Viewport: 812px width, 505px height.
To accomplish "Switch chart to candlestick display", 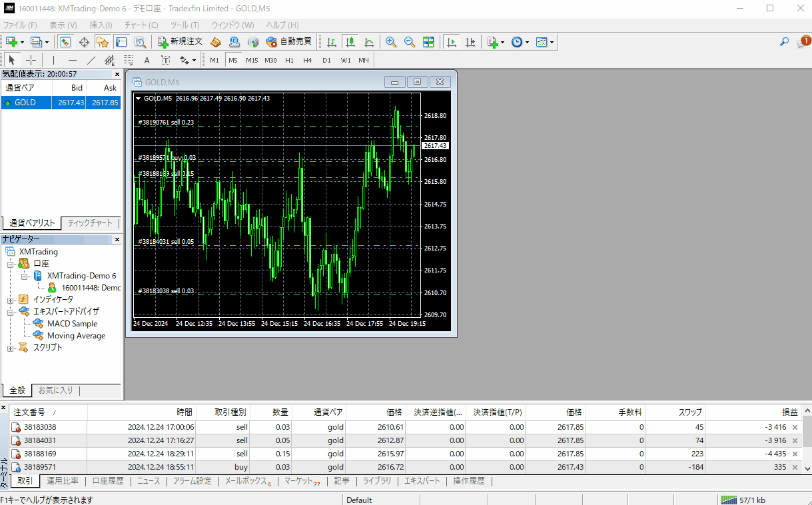I will click(x=350, y=42).
